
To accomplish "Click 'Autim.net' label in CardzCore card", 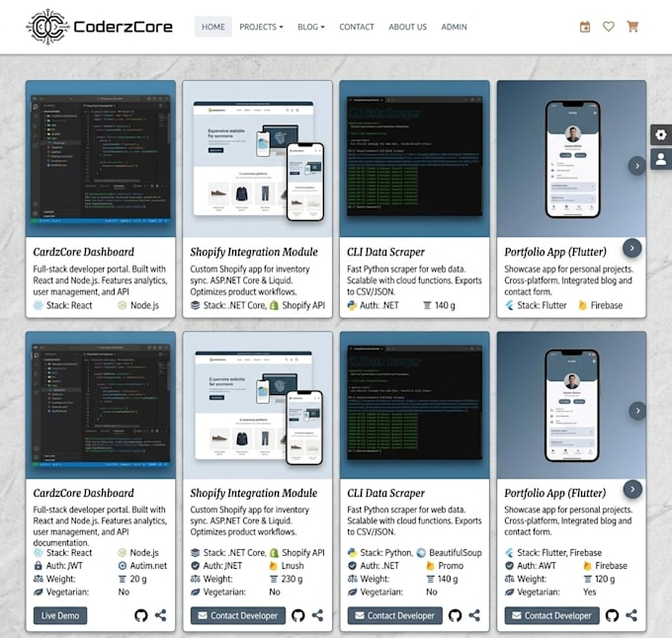I will click(x=148, y=566).
